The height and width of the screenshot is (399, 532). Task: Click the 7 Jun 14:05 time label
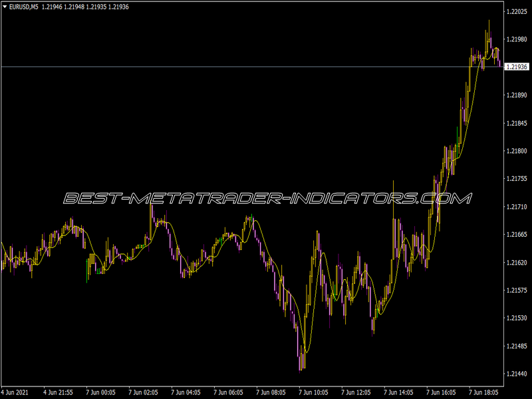tap(398, 392)
